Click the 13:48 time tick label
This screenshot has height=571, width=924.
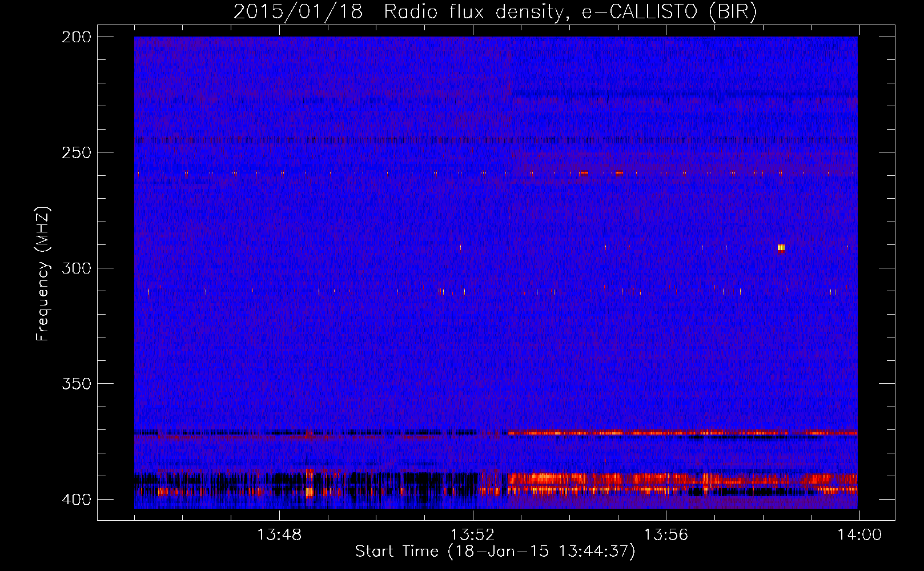279,535
